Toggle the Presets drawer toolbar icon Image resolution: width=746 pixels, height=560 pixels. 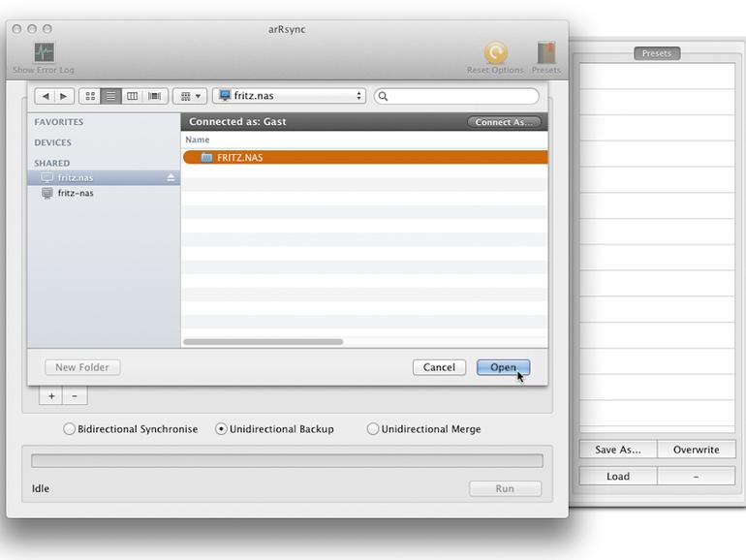[x=546, y=53]
